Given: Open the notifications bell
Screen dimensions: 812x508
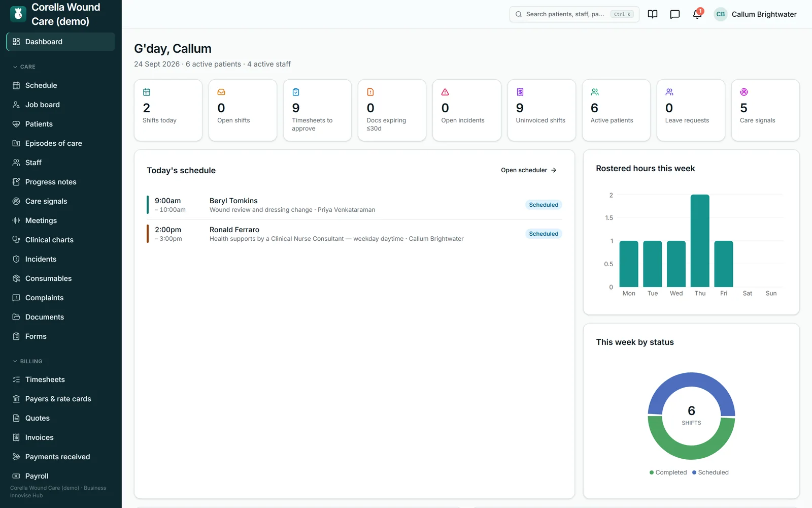Looking at the screenshot, I should pos(697,14).
